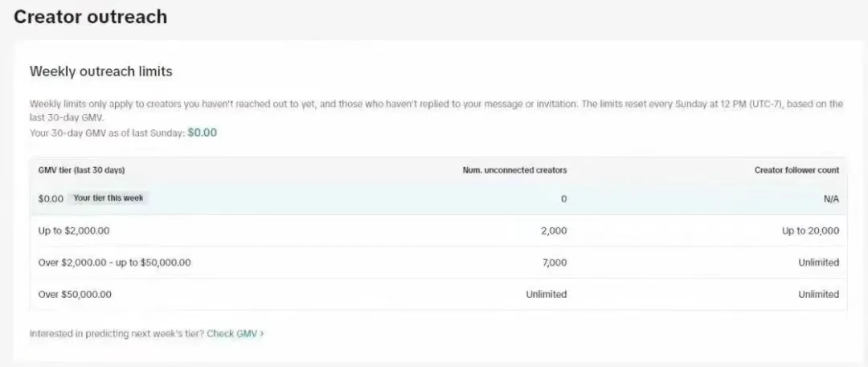Click the 0 unconnected creators value

point(563,199)
